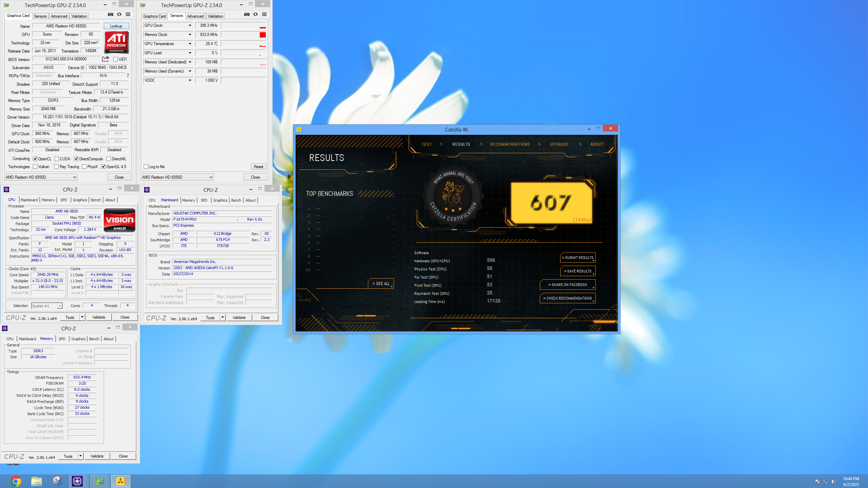The image size is (868, 488).
Task: Open hamburger menu in left GPU-Z window
Action: coord(128,14)
